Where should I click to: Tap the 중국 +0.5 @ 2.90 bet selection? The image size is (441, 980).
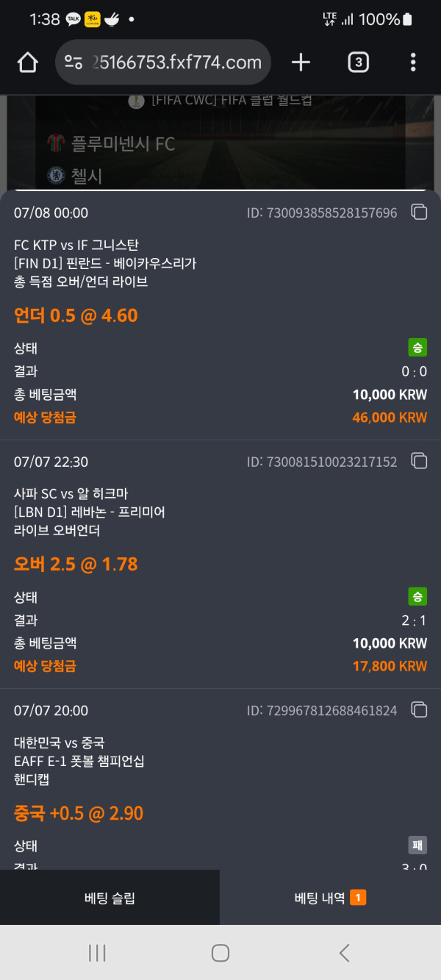(79, 812)
